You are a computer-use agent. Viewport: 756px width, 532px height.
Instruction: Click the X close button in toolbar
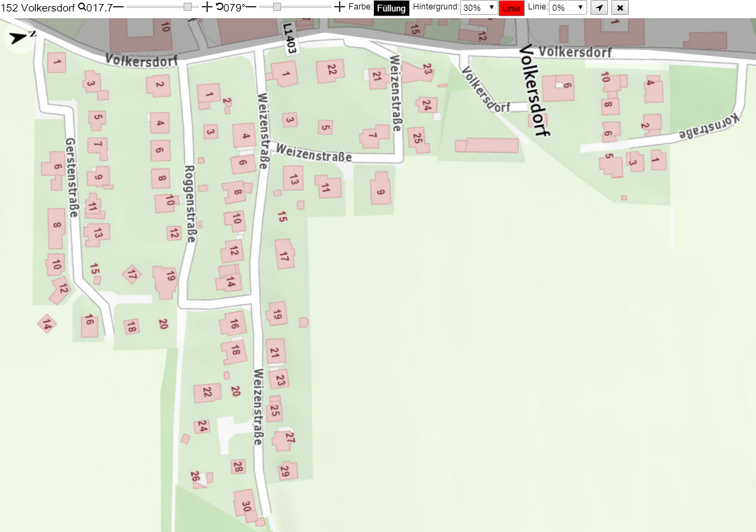pos(620,7)
